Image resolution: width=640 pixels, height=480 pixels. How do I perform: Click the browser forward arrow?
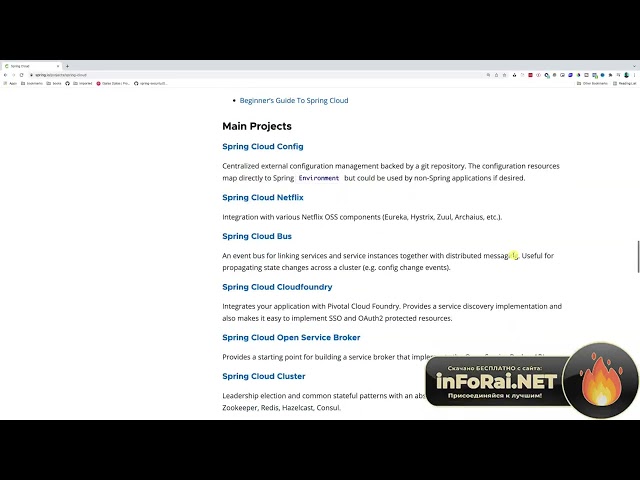(x=13, y=75)
